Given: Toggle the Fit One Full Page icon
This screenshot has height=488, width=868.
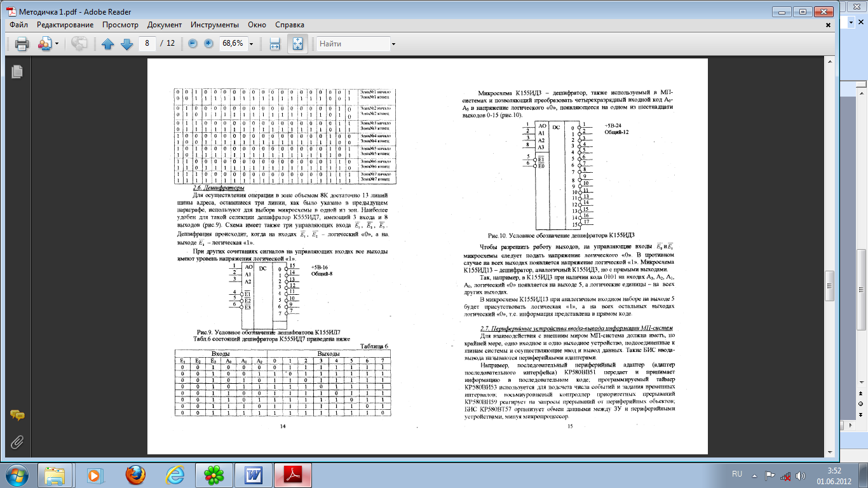Looking at the screenshot, I should tap(298, 44).
